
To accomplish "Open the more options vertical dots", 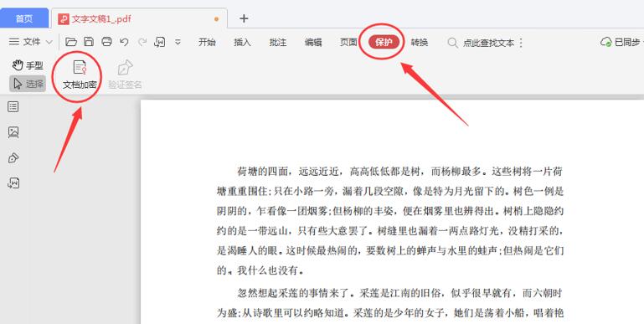I will (521, 43).
